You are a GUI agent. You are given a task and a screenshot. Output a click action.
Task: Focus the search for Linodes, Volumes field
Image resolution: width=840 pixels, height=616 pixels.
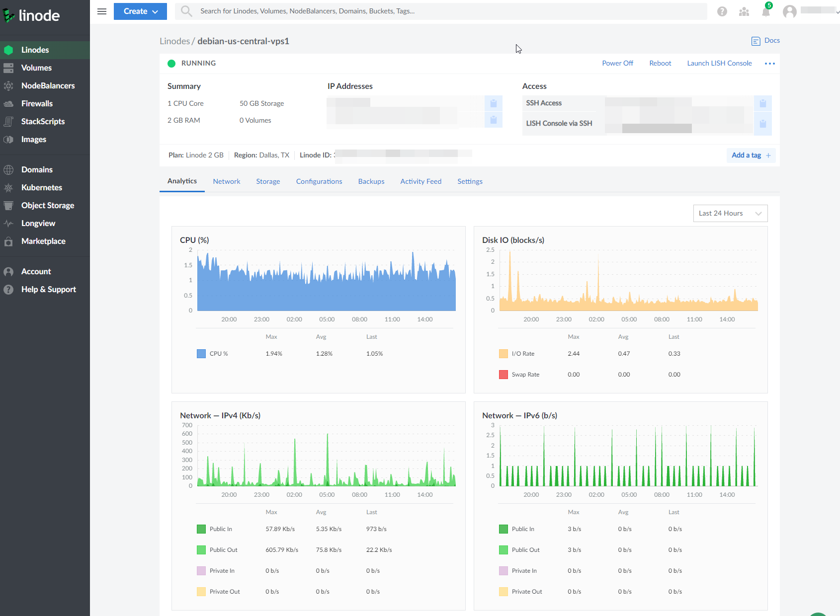(x=441, y=11)
